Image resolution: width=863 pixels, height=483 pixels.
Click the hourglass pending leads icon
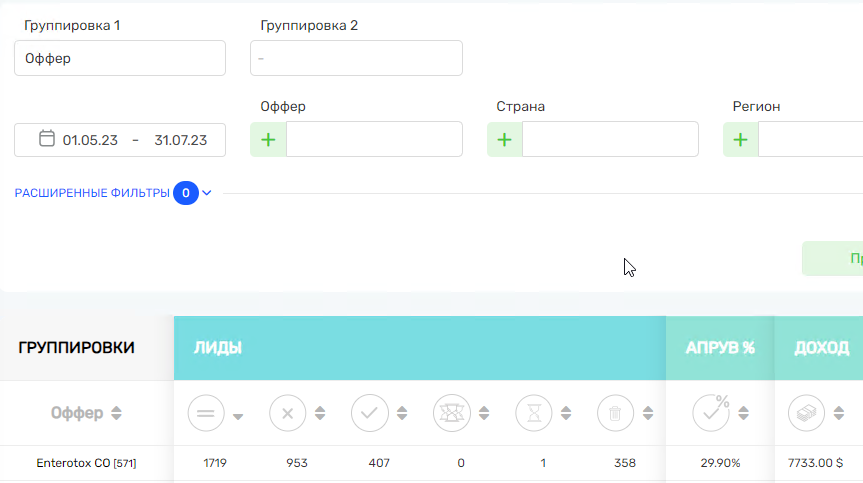[x=533, y=413]
